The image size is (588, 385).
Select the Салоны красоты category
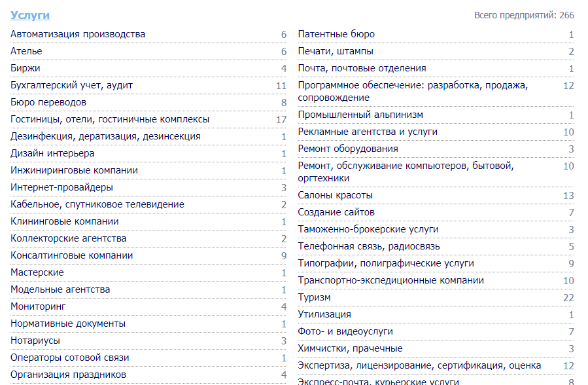point(336,196)
